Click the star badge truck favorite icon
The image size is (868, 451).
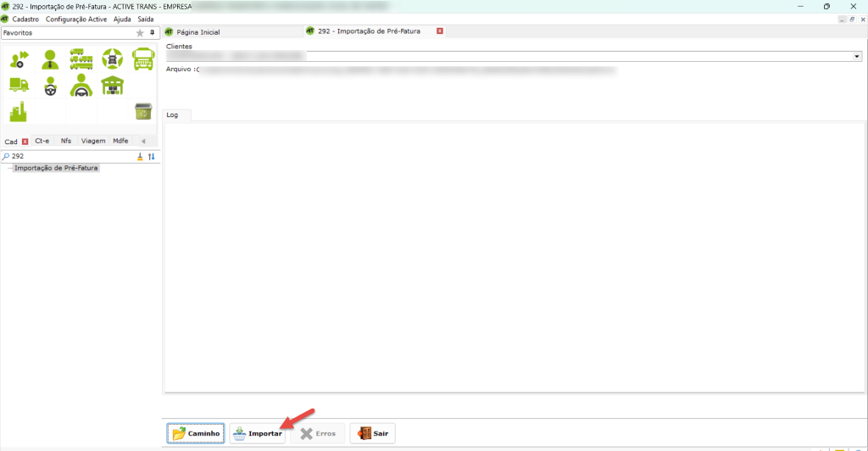113,59
